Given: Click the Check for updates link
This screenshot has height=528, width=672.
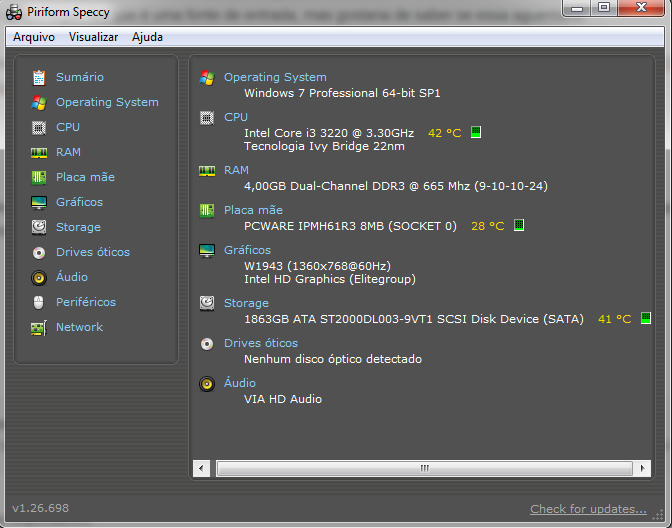Looking at the screenshot, I should point(588,509).
